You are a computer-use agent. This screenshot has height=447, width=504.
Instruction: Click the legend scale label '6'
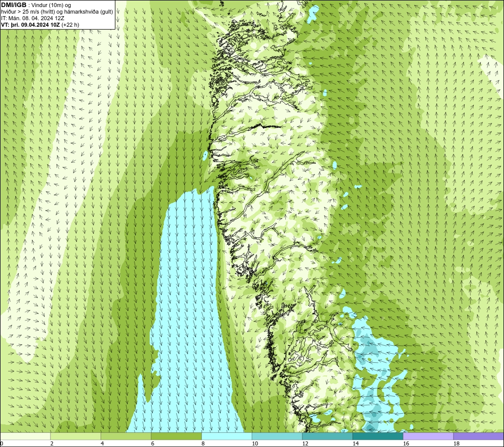(153, 444)
